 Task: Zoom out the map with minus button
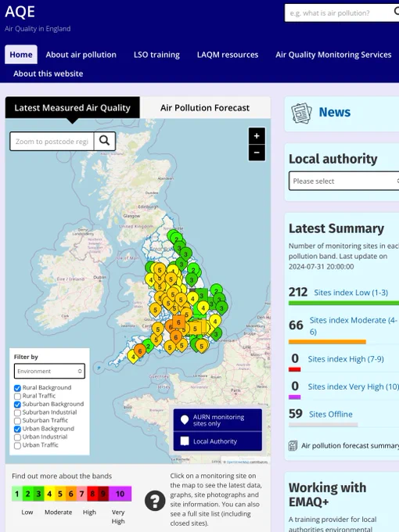pos(257,153)
